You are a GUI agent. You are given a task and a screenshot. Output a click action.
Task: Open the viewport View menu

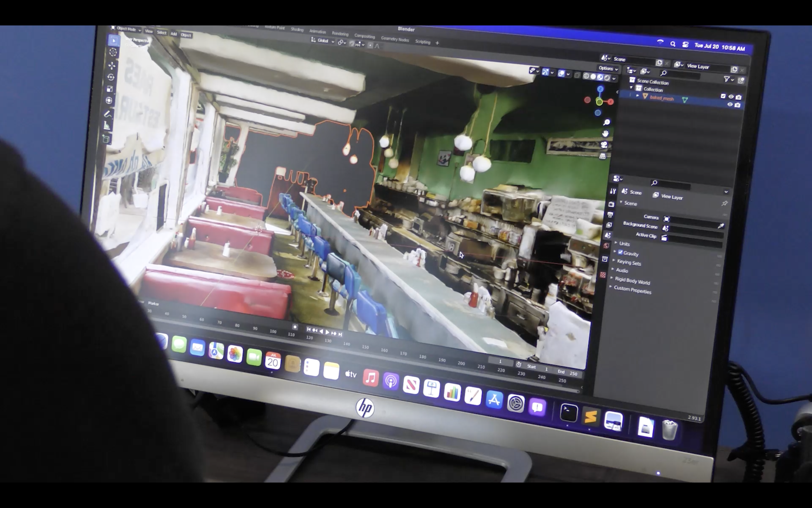[x=149, y=31]
